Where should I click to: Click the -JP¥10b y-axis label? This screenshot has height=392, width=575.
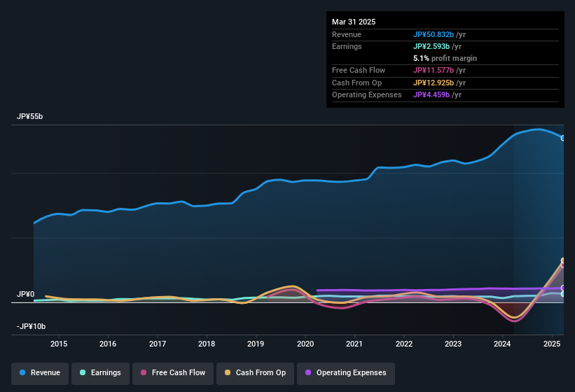32,326
